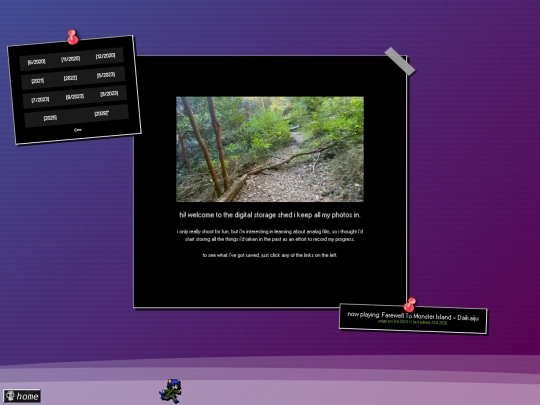Open the [11/2020] photo album link

(x=70, y=59)
